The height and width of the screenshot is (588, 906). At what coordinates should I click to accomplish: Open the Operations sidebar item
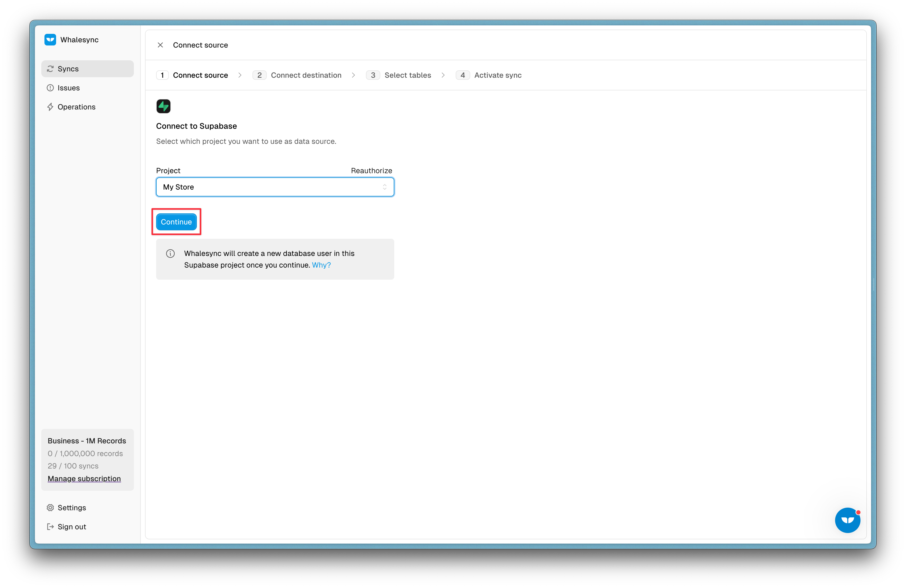pos(87,107)
